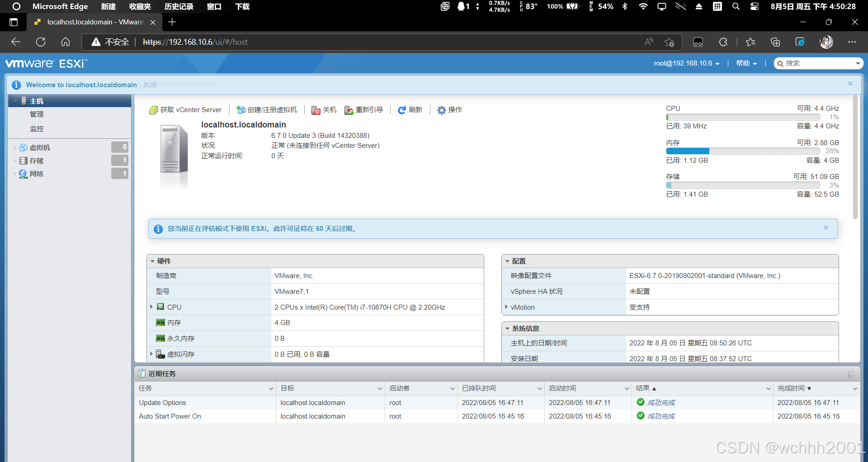The width and height of the screenshot is (868, 462).
Task: Dismiss the ESXi evaluation mode notice
Action: [x=826, y=228]
